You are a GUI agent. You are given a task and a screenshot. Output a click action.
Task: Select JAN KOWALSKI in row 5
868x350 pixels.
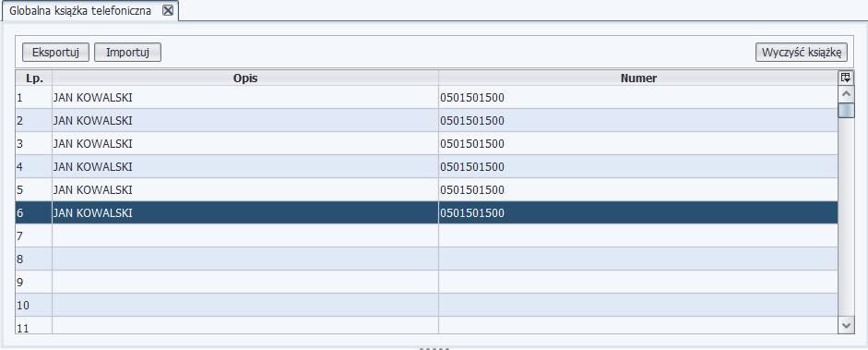pyautogui.click(x=93, y=190)
